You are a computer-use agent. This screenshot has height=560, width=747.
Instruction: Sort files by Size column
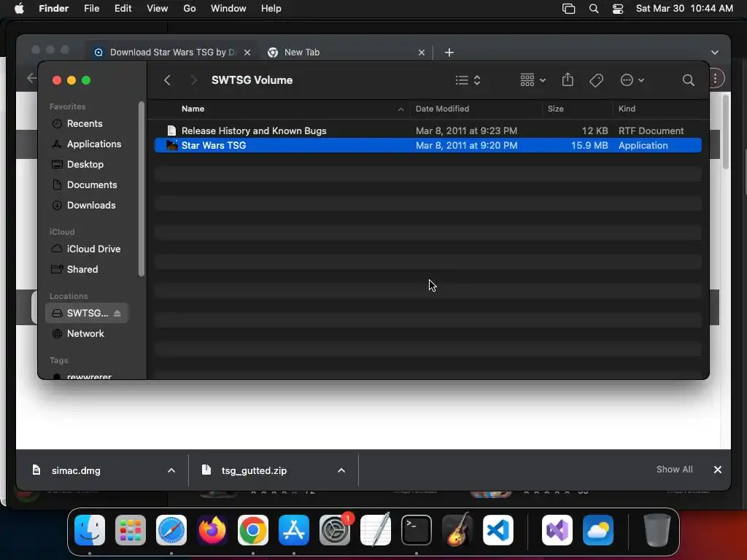[555, 109]
